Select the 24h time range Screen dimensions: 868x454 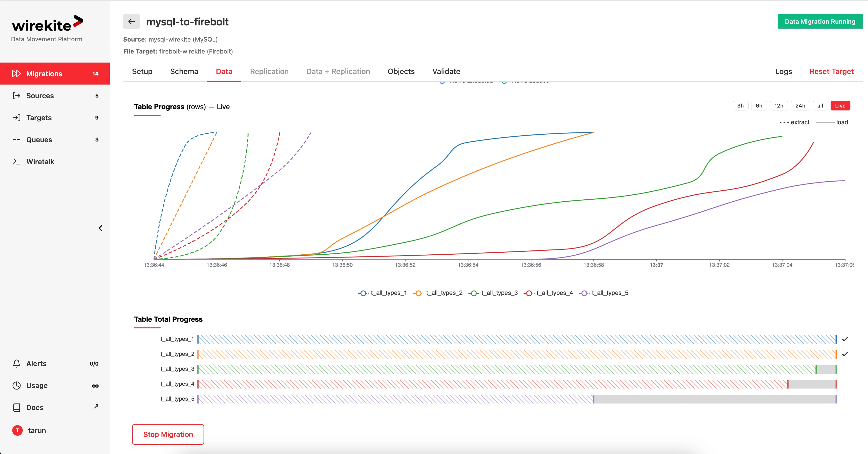(800, 106)
